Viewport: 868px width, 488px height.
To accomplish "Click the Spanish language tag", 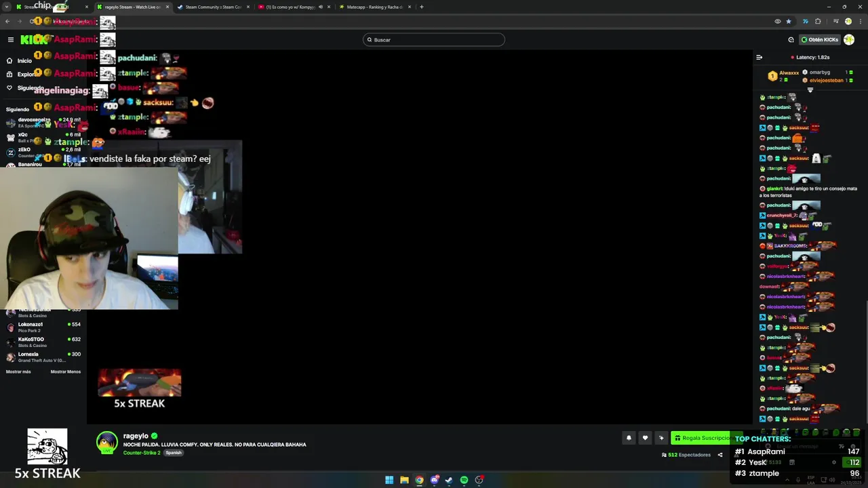I will (174, 453).
